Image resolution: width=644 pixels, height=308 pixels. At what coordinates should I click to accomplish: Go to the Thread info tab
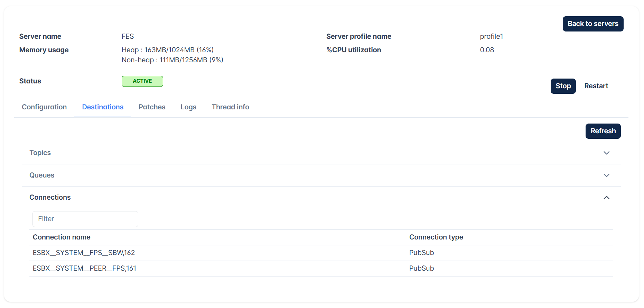click(x=231, y=107)
